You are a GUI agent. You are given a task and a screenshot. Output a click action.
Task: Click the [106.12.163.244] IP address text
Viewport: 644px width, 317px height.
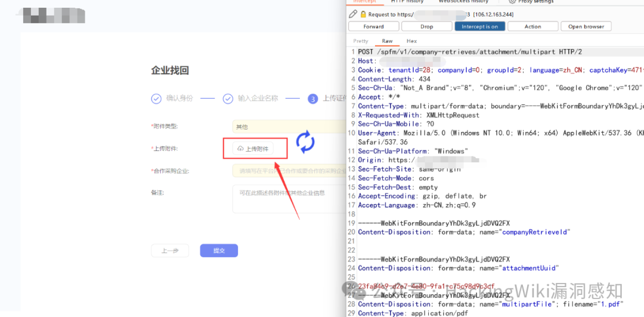point(493,14)
